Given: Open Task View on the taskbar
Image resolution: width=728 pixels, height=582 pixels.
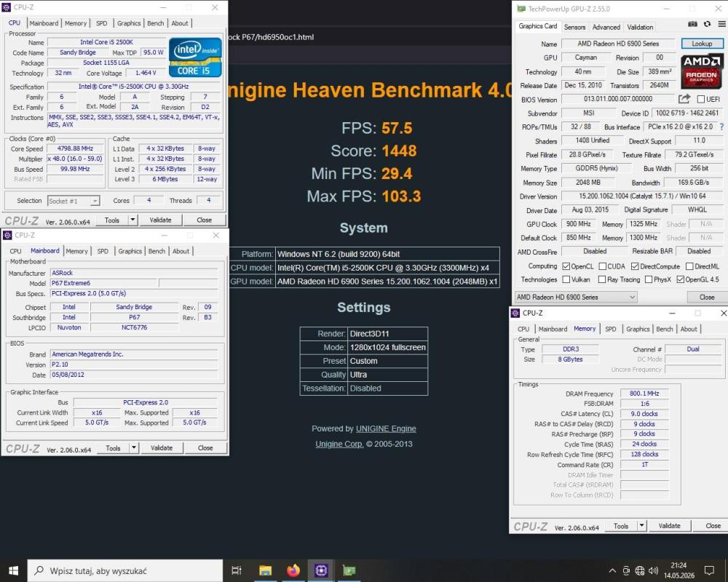Looking at the screenshot, I should pos(237,570).
